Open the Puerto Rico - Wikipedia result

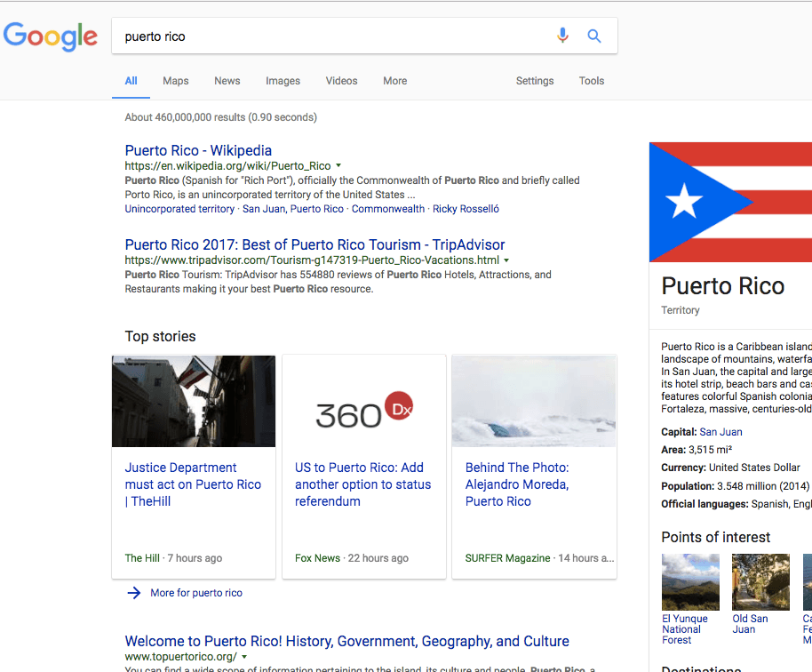(198, 150)
